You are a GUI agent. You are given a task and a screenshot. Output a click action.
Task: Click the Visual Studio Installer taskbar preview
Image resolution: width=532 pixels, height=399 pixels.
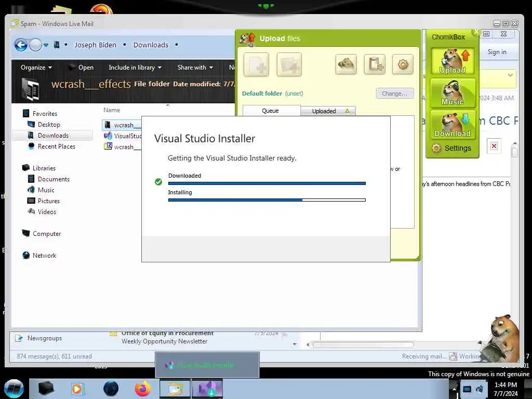207,365
